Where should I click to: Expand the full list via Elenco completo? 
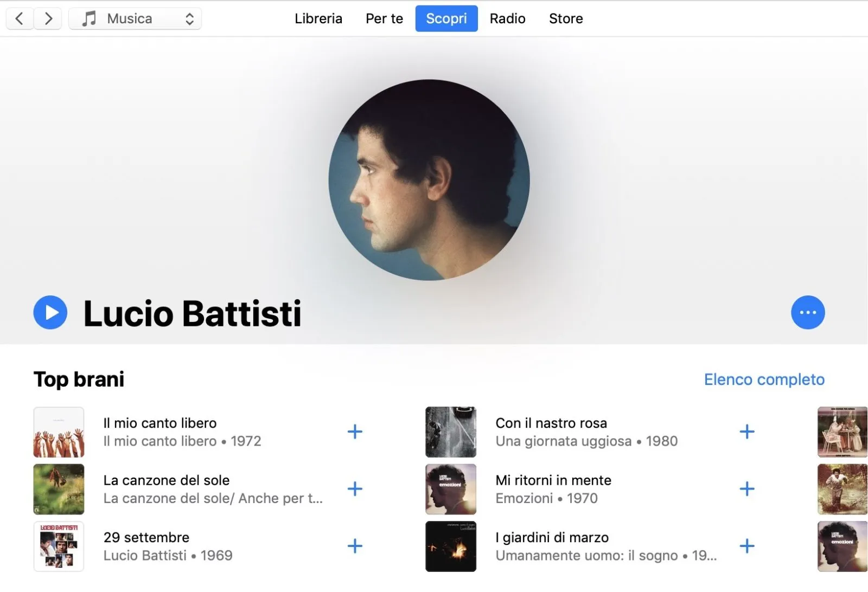(764, 379)
